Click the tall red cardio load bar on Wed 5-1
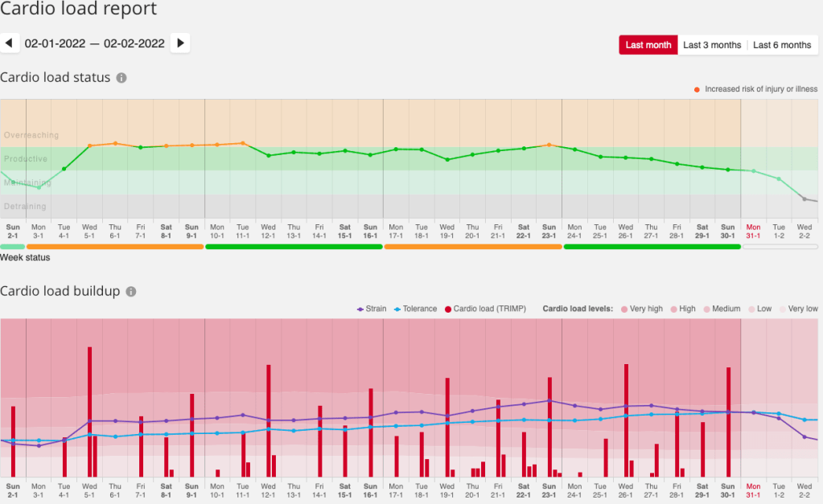This screenshot has height=504, width=823. (x=89, y=410)
